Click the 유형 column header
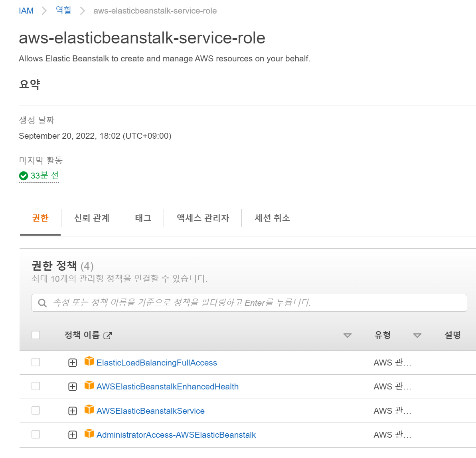The image size is (476, 458). point(383,335)
